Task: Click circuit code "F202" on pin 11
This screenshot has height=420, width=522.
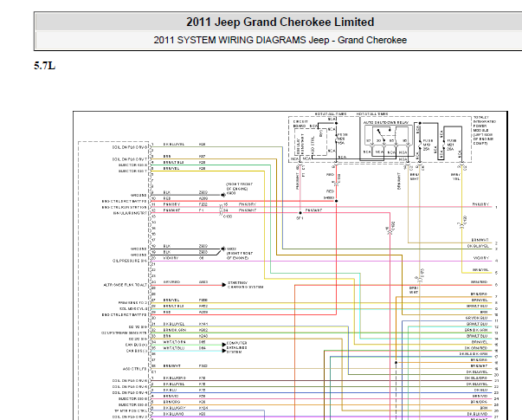Action: coord(203,204)
